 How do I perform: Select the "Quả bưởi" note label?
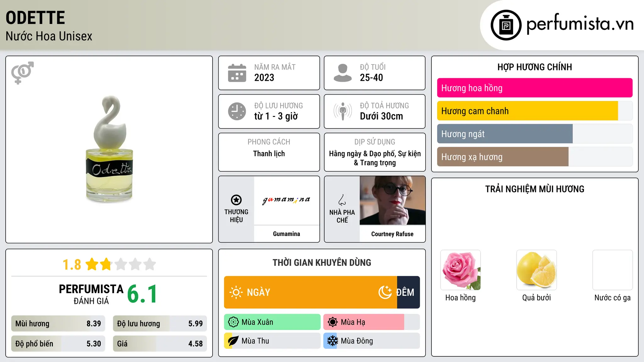(x=537, y=298)
